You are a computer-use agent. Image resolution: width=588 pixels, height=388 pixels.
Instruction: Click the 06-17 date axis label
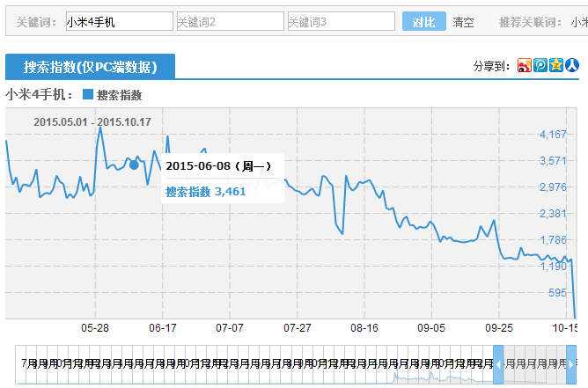coord(162,328)
